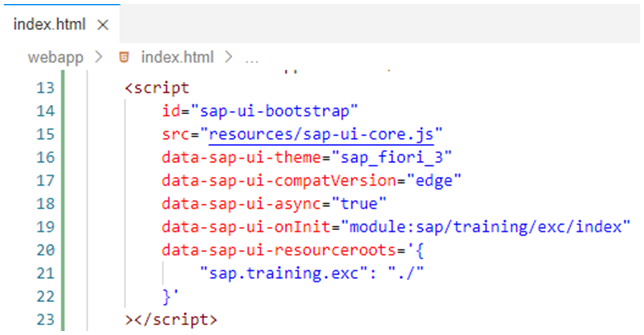
Task: Click the closing brace on line 22
Action: tap(166, 297)
